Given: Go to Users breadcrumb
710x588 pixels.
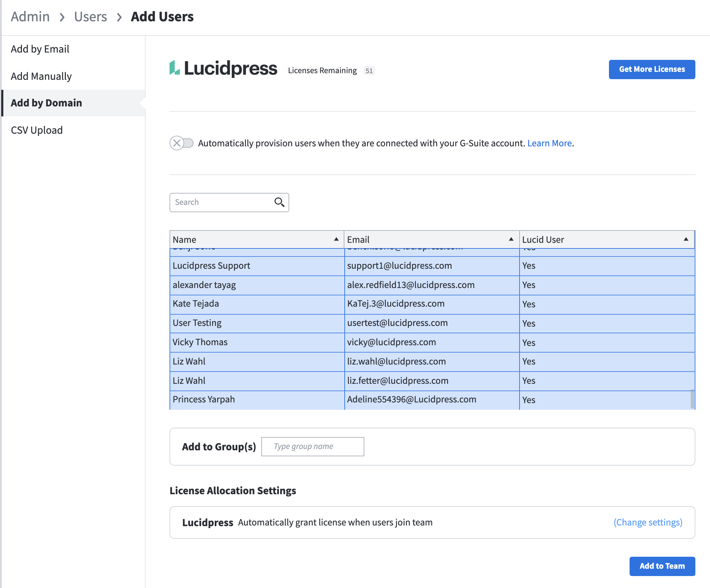Looking at the screenshot, I should [90, 17].
